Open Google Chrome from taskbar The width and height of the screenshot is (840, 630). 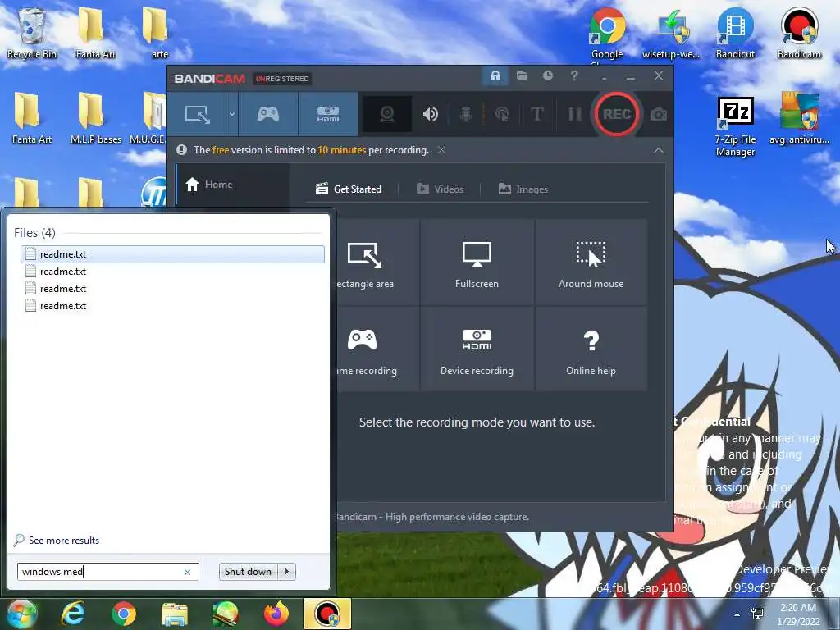[124, 614]
